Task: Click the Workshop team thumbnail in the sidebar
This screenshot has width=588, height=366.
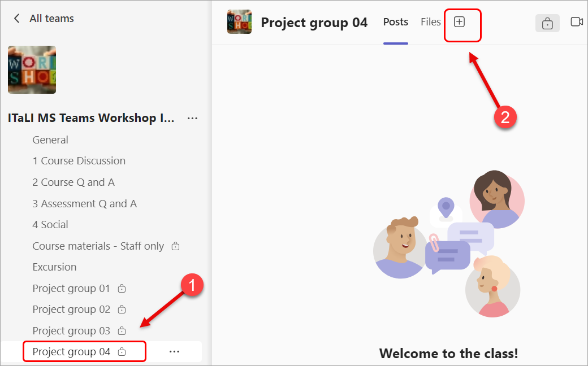Action: coord(32,69)
